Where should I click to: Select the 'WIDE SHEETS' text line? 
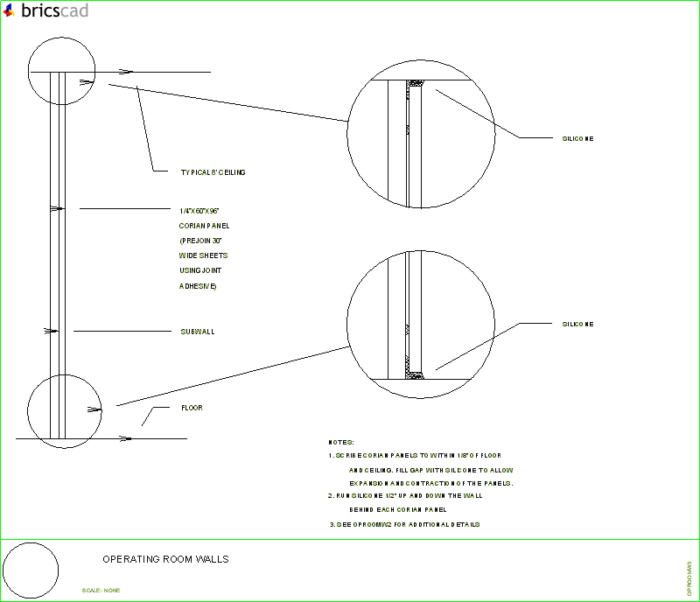point(203,255)
